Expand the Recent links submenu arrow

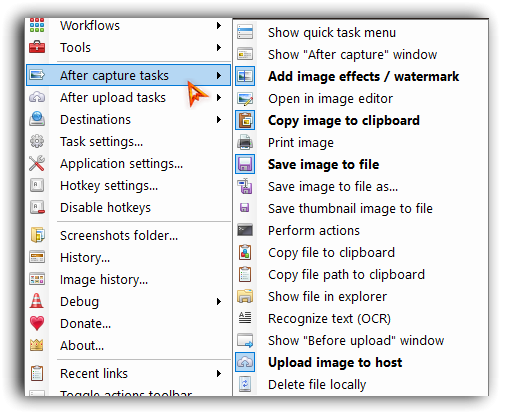tap(219, 373)
